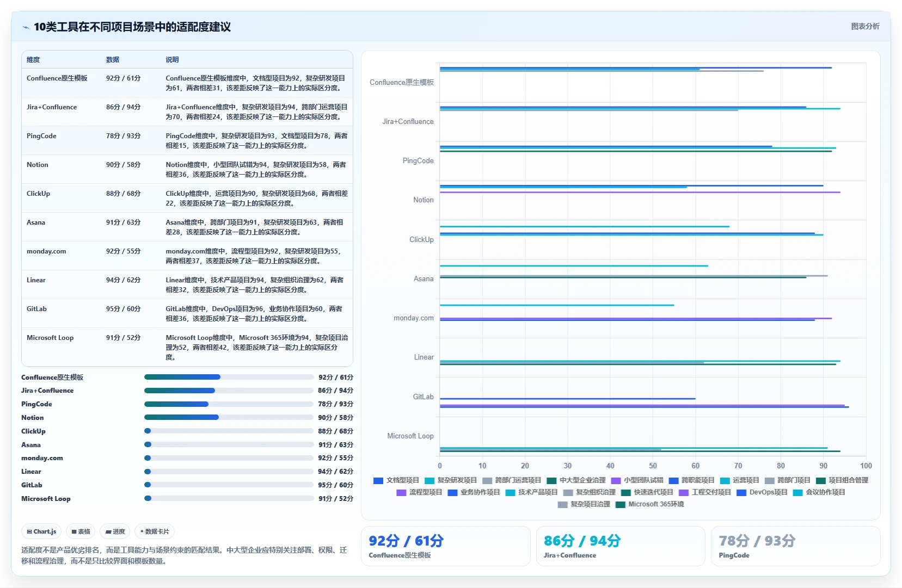Viewport: 902px width, 588px height.
Task: Select the Chart.js tag
Action: [x=42, y=531]
